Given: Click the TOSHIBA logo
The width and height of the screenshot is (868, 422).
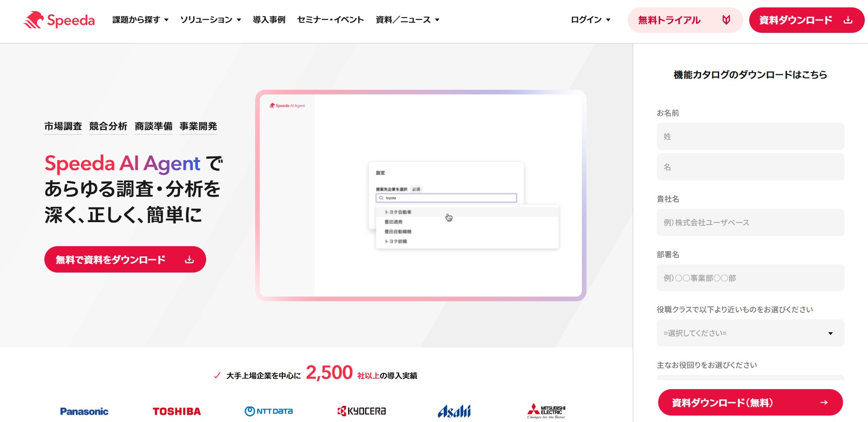Looking at the screenshot, I should (177, 411).
